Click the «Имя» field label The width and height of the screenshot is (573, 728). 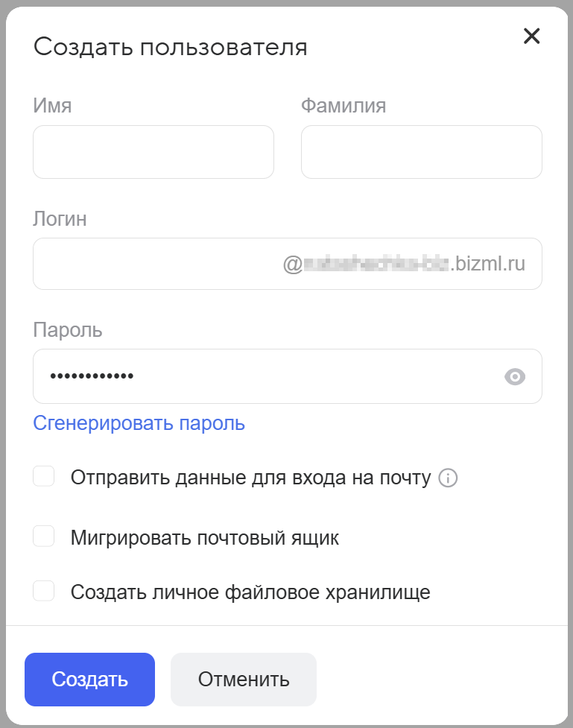coord(51,105)
